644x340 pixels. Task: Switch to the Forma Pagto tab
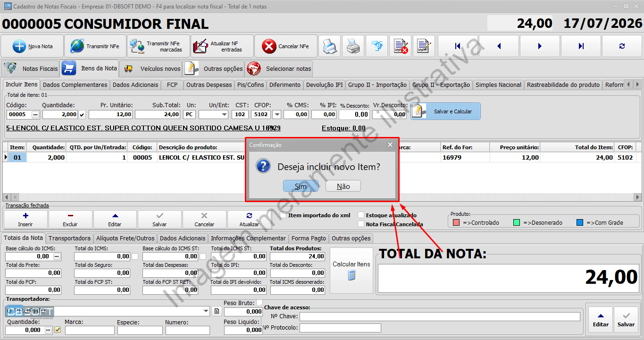pos(309,238)
